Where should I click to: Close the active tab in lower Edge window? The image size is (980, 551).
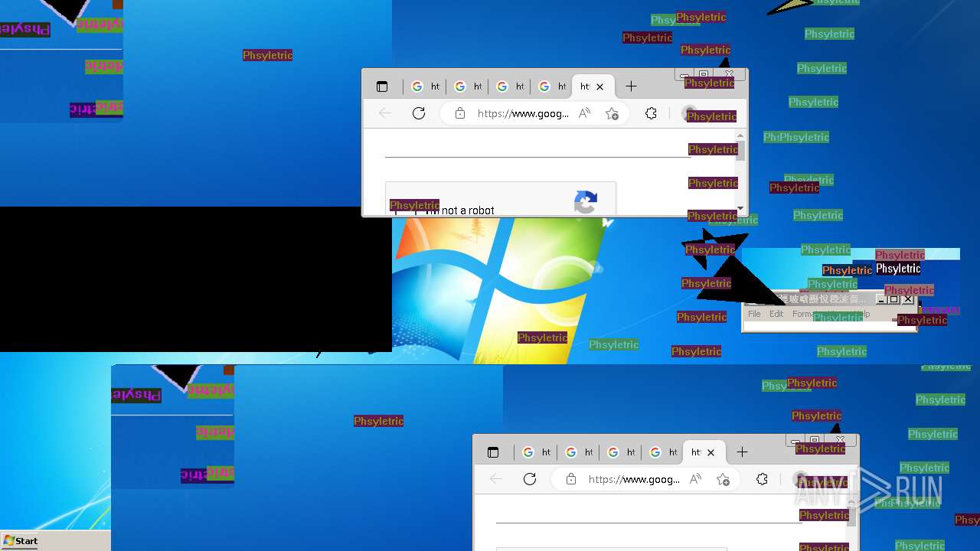pyautogui.click(x=711, y=452)
